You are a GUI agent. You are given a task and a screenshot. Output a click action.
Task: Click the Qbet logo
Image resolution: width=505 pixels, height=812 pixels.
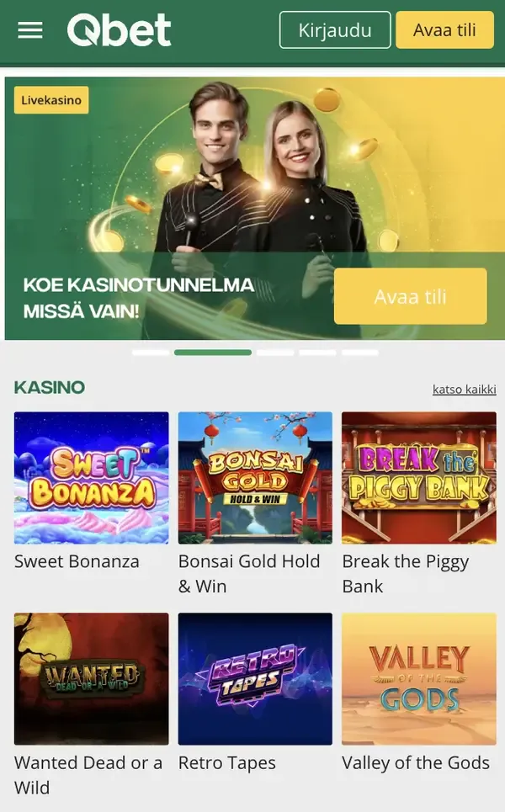click(120, 30)
